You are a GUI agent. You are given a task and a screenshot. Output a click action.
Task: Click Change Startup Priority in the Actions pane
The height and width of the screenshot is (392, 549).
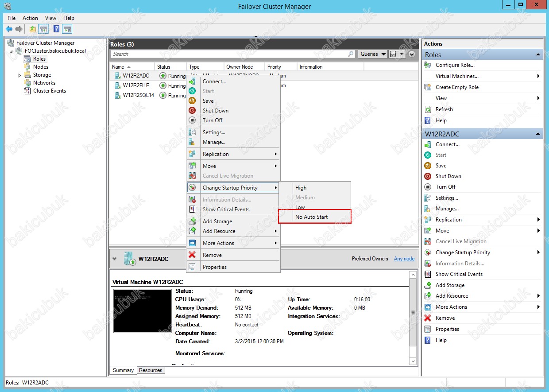tap(463, 252)
